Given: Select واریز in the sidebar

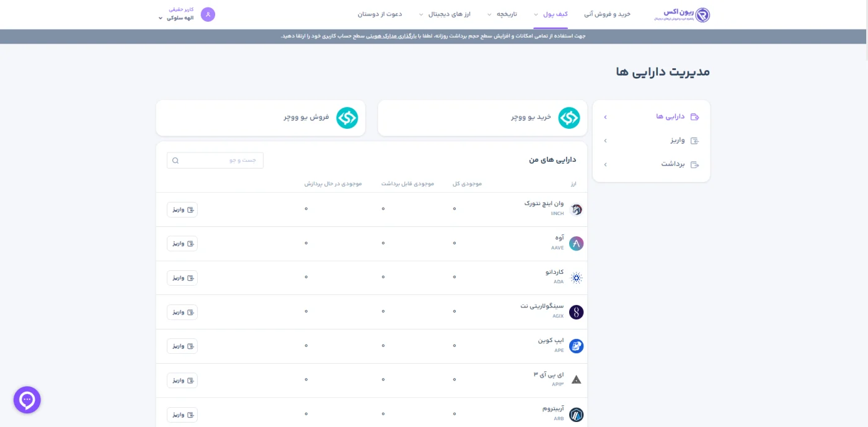Looking at the screenshot, I should click(651, 141).
